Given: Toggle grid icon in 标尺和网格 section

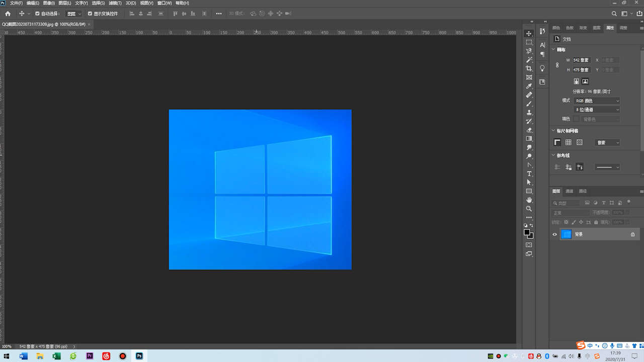Looking at the screenshot, I should [x=569, y=143].
